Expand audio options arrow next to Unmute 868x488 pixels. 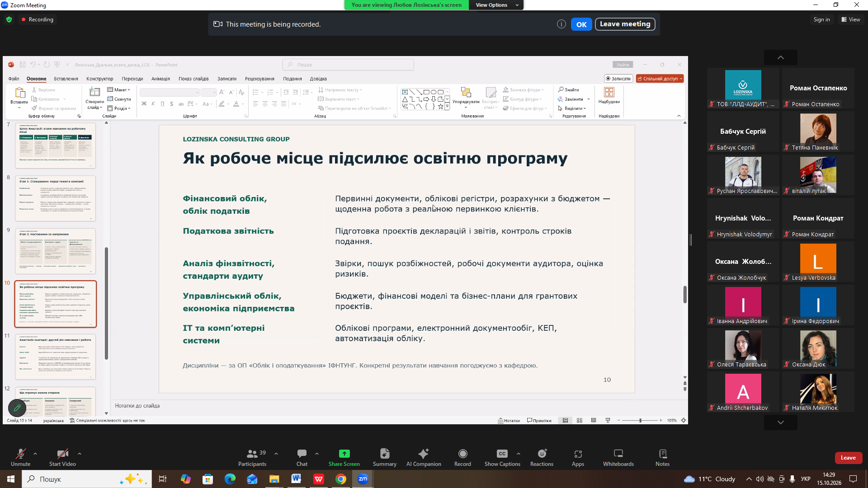35,453
